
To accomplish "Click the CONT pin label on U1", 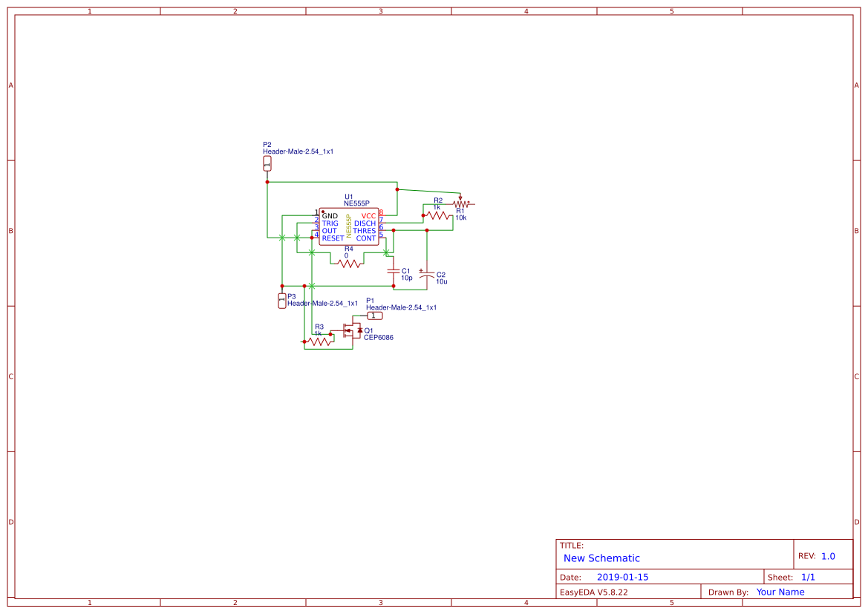I will [366, 238].
